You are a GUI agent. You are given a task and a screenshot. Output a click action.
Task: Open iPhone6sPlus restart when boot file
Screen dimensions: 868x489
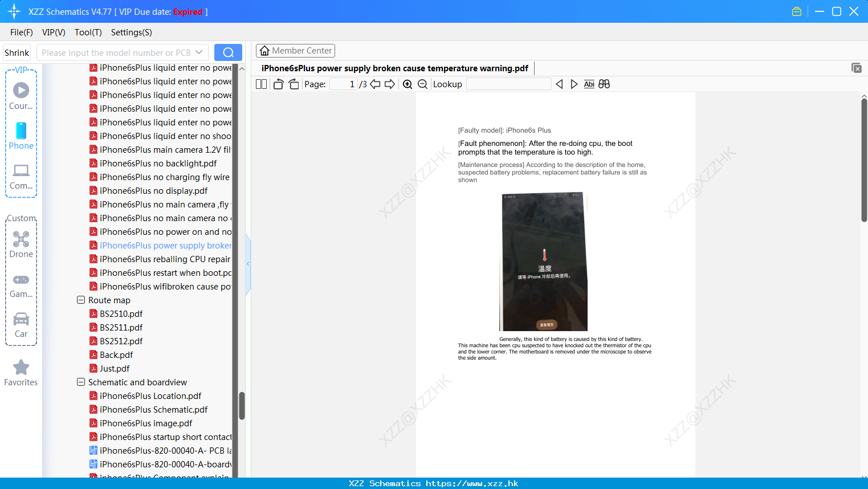pyautogui.click(x=161, y=273)
